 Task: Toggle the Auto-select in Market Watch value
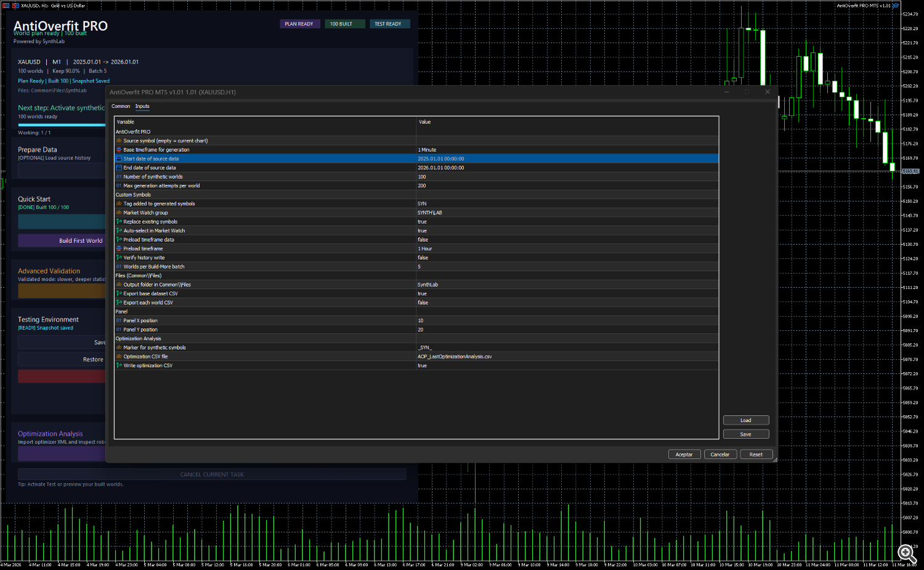422,231
